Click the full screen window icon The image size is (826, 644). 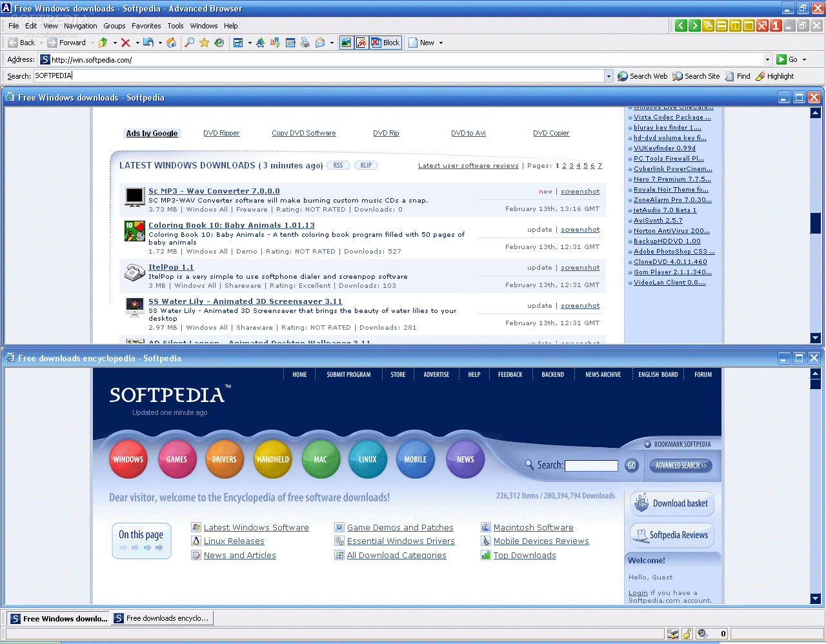coord(238,43)
